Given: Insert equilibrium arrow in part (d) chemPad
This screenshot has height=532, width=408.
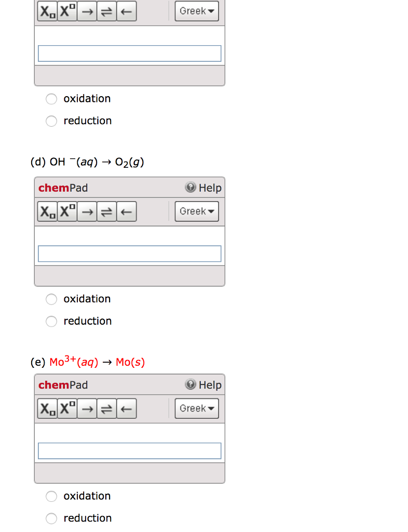Looking at the screenshot, I should coord(107,211).
